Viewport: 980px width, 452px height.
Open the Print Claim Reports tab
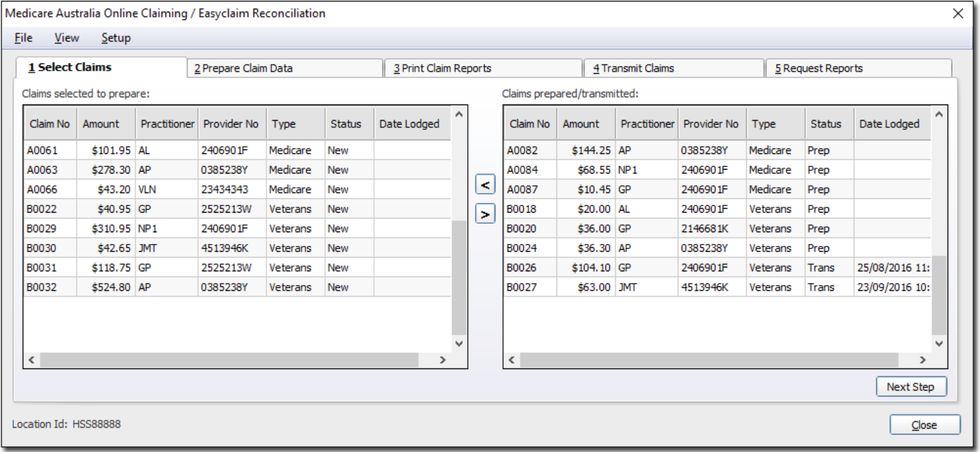483,68
